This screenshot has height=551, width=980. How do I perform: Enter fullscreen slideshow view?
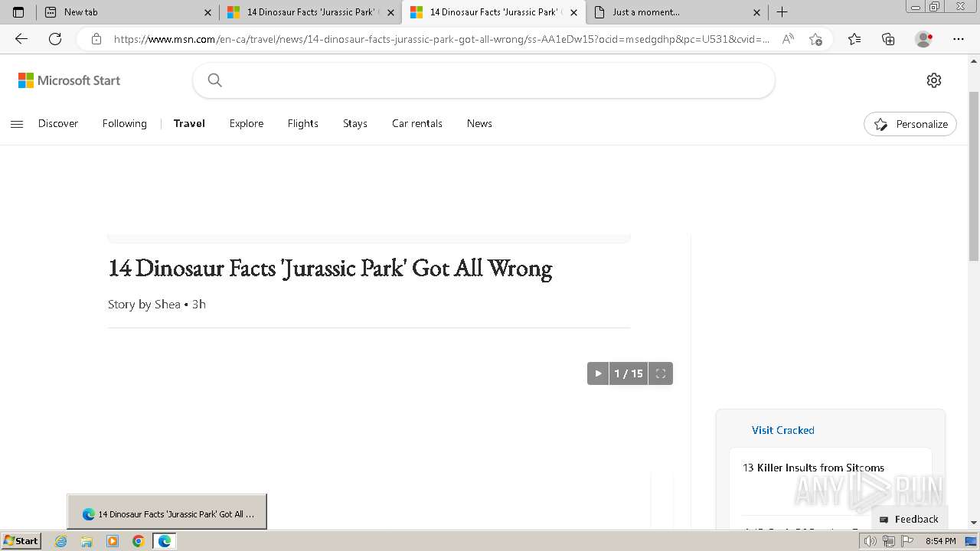[x=661, y=373]
